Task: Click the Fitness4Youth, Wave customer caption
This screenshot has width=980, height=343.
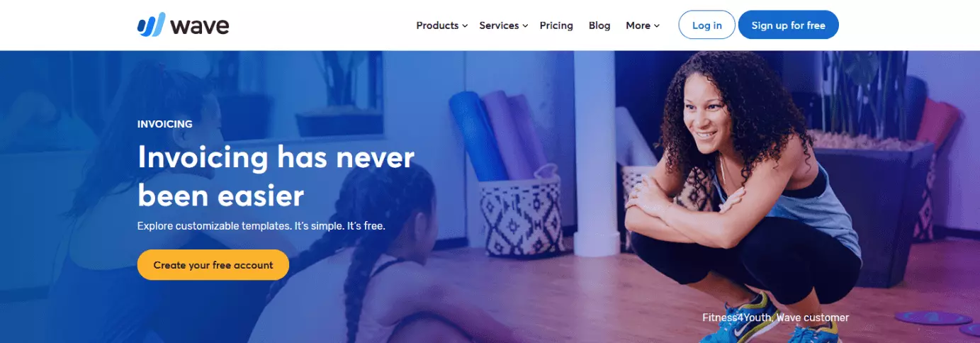Action: pyautogui.click(x=775, y=317)
